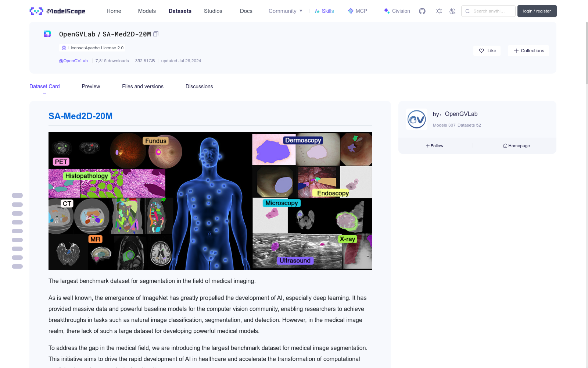Click the last outline marker in left rail

point(17,266)
